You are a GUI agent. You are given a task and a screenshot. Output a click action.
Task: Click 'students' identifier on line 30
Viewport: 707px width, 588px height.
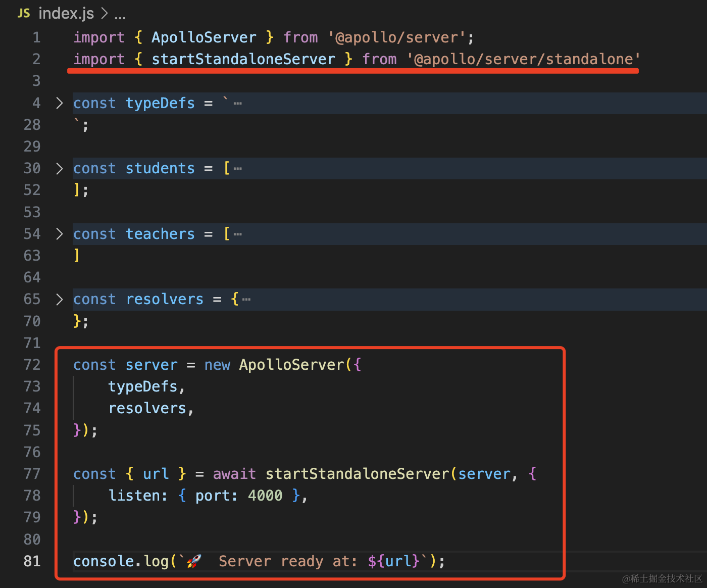pos(160,168)
